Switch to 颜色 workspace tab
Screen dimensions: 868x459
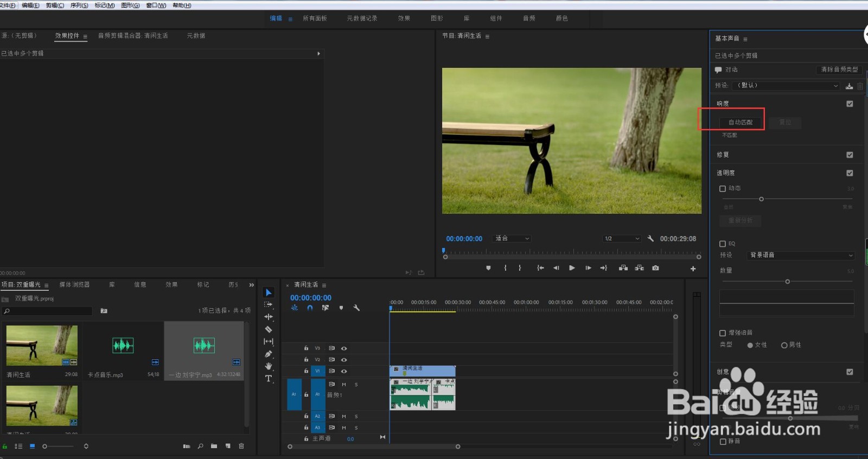click(x=562, y=18)
